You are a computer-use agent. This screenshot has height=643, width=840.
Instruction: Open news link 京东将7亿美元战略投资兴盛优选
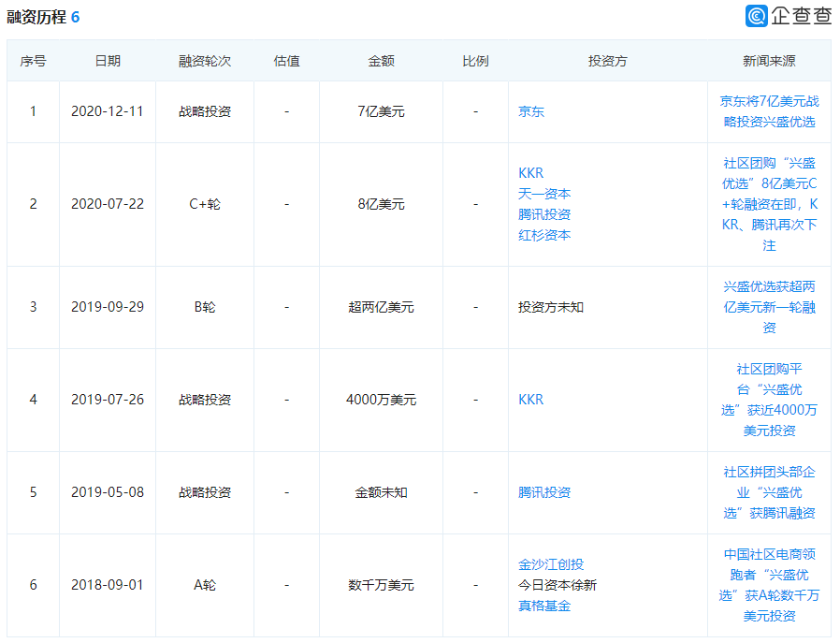pos(769,111)
